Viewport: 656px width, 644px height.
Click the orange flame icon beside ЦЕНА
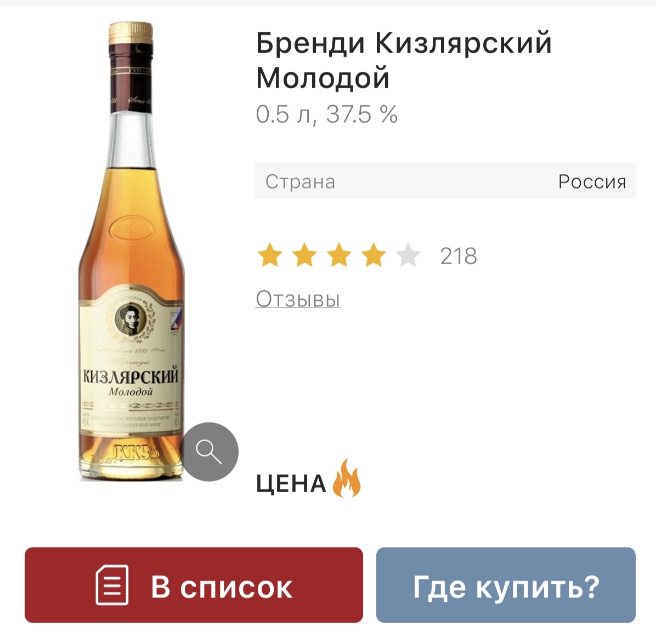tap(347, 478)
